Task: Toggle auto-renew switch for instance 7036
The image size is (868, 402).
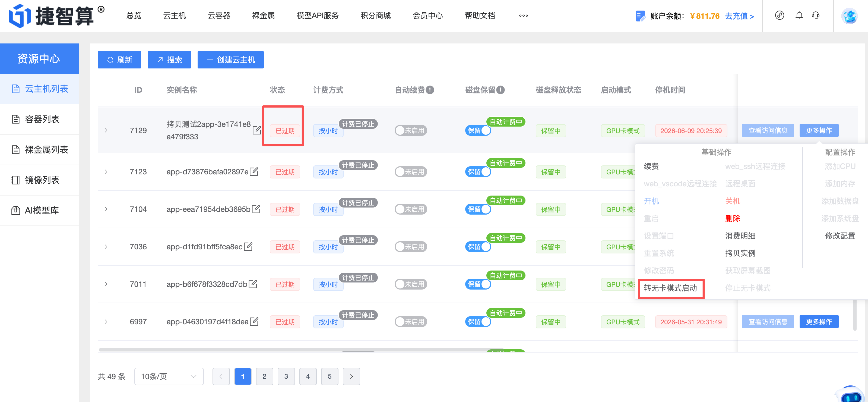Action: 411,247
